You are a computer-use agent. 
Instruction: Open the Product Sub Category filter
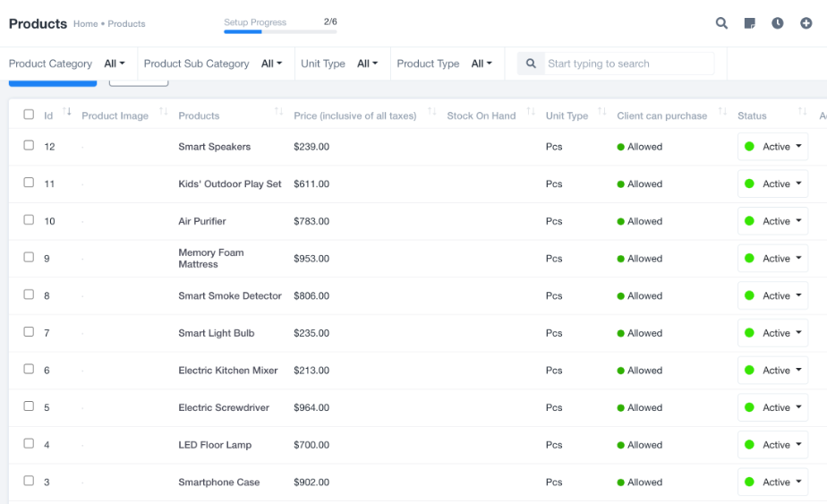pos(271,64)
